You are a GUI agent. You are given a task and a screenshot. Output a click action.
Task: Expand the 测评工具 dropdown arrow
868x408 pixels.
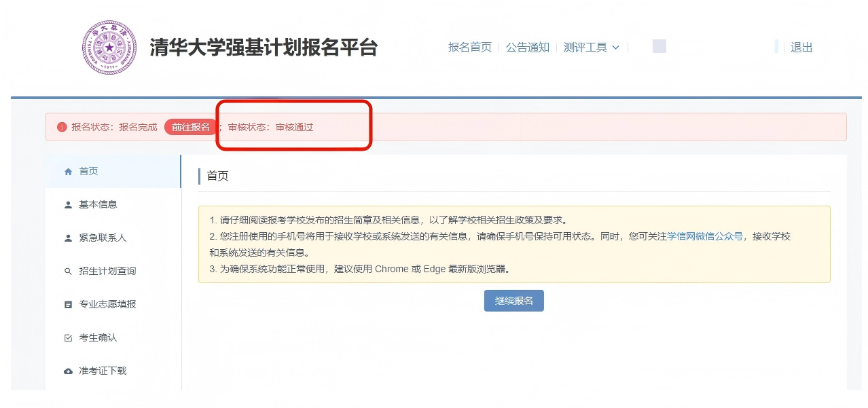[x=616, y=48]
